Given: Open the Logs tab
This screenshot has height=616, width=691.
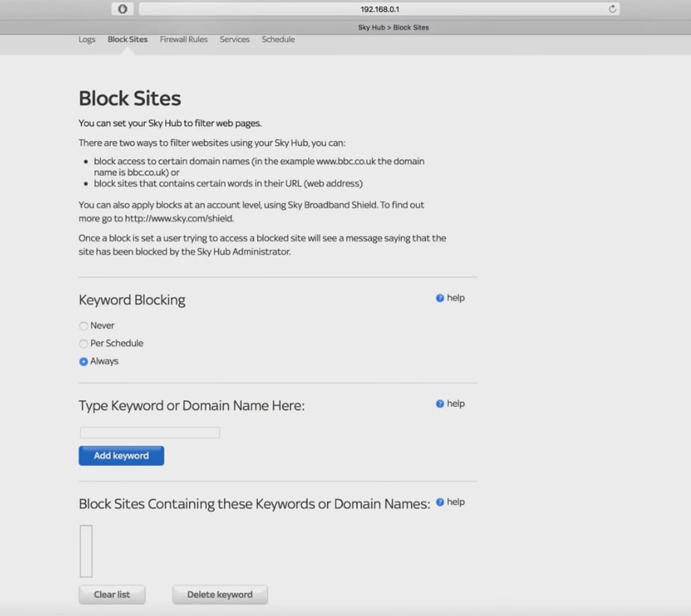Looking at the screenshot, I should (x=87, y=40).
